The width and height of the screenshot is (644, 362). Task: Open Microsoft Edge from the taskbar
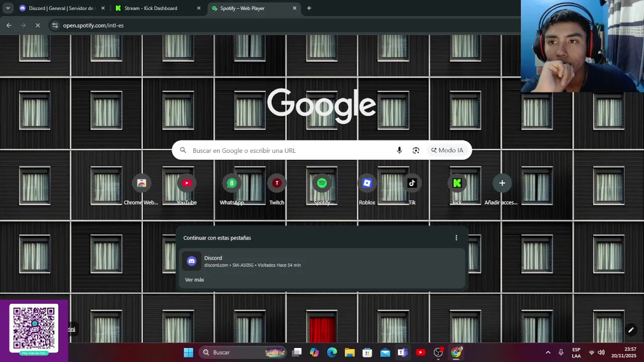332,352
